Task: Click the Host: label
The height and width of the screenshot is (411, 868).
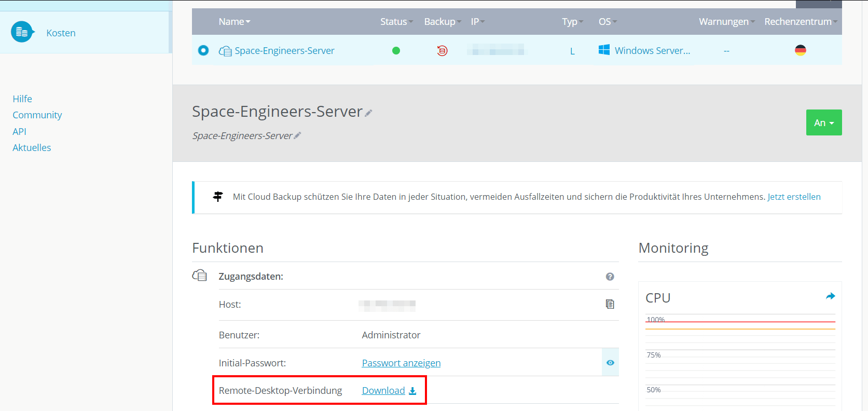Action: 230,305
